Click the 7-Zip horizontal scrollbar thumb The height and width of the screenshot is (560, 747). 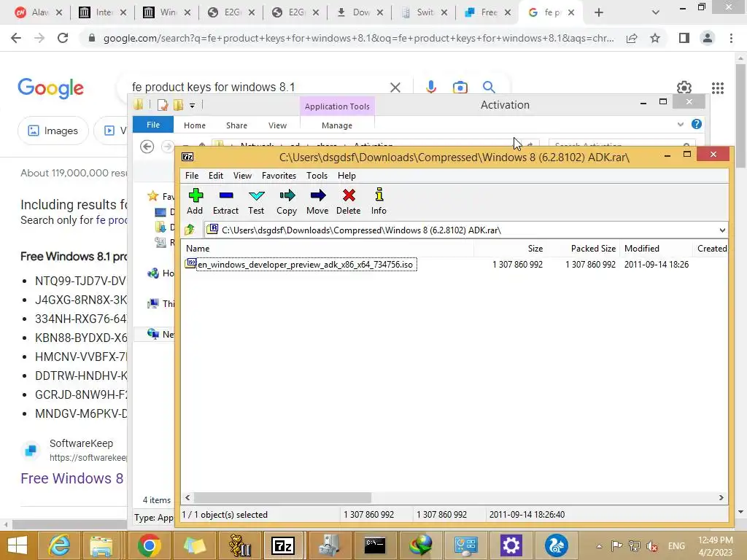[282, 497]
